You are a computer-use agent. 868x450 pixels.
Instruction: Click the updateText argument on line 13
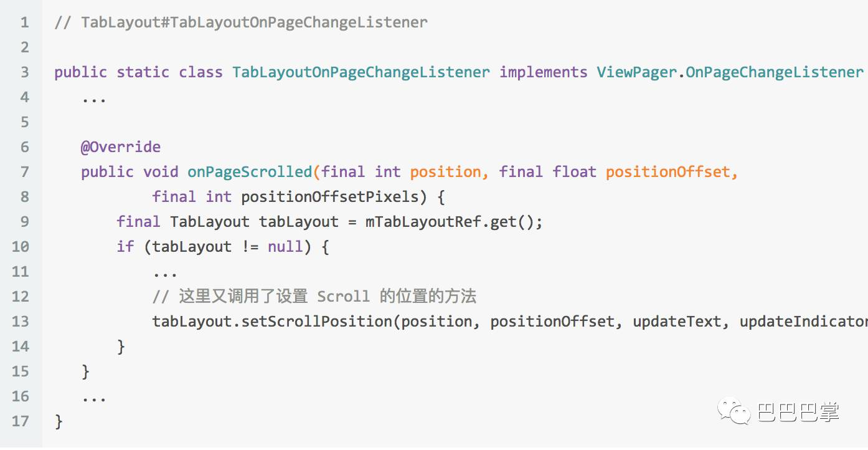(677, 322)
